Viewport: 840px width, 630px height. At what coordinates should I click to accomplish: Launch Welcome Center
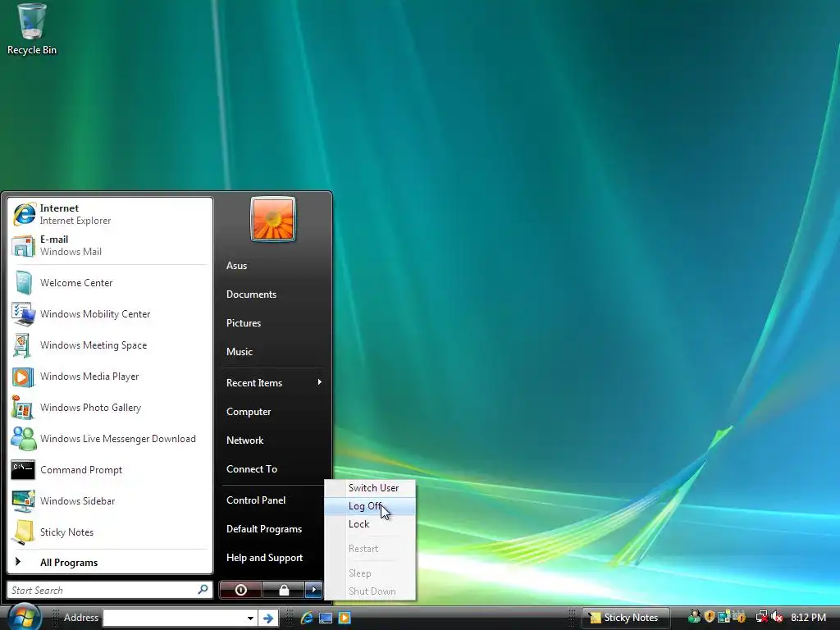(109, 283)
